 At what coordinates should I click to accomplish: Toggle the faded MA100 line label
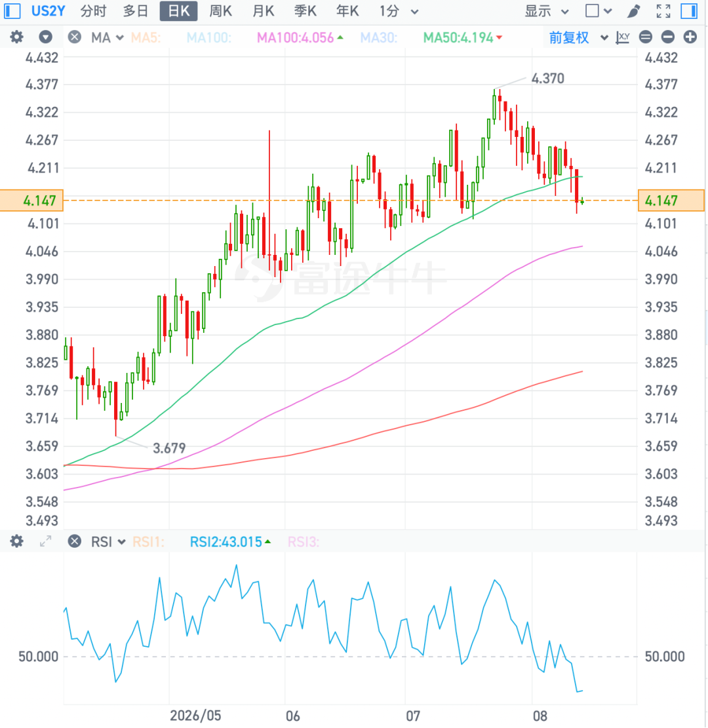pos(209,37)
